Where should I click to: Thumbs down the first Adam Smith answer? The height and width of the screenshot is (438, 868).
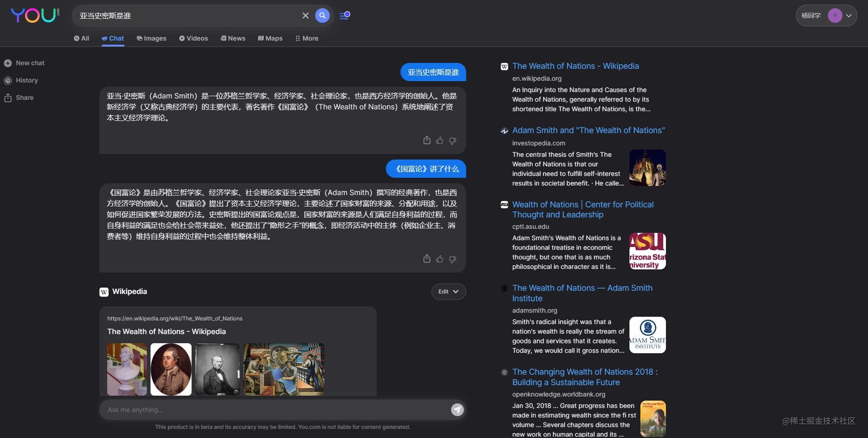click(452, 141)
